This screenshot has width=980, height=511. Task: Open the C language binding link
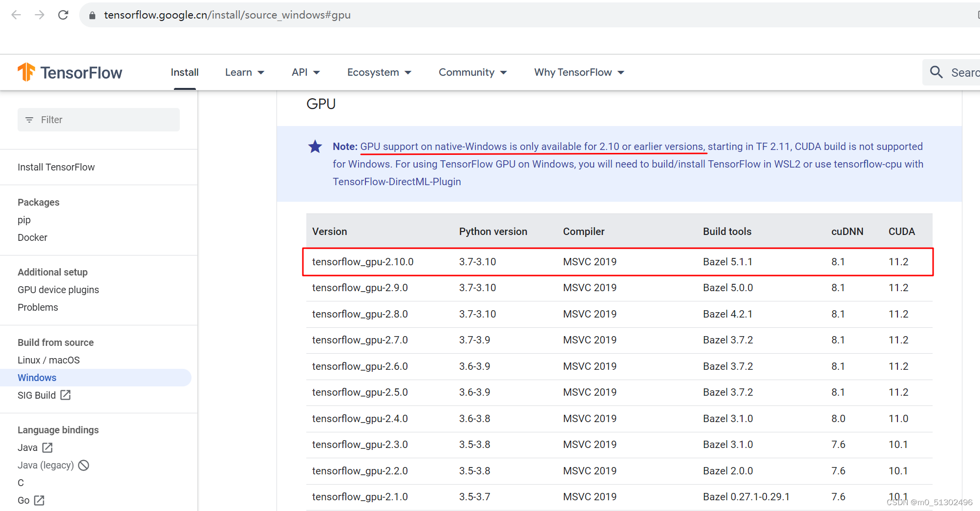click(21, 483)
